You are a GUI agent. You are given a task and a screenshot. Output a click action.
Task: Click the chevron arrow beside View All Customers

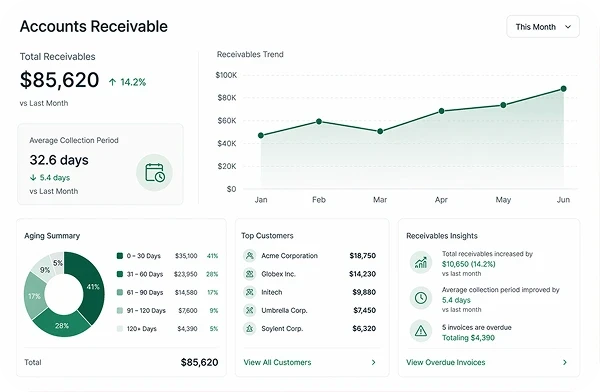[x=373, y=362]
